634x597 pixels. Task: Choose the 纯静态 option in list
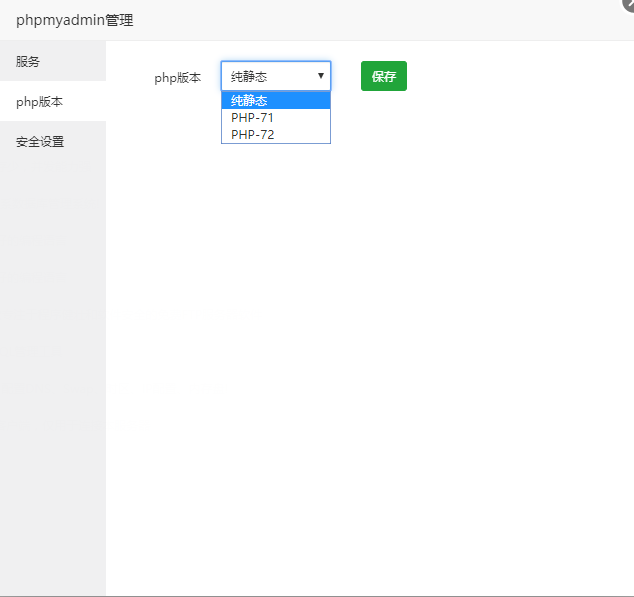(276, 100)
